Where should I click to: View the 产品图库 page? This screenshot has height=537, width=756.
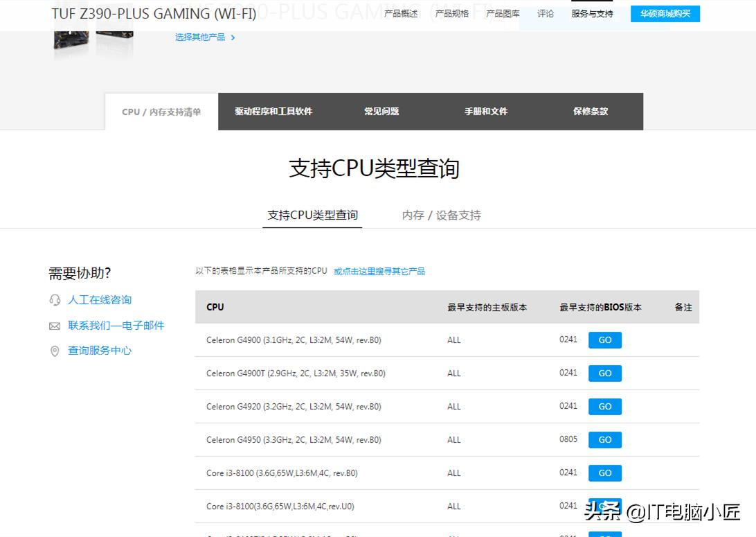click(x=501, y=13)
